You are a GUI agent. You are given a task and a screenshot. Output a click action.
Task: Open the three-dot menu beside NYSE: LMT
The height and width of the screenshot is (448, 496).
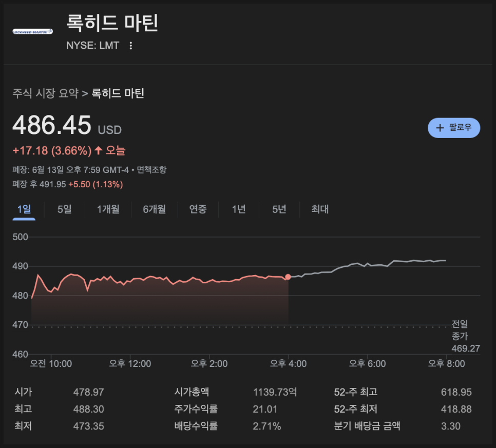(x=130, y=46)
